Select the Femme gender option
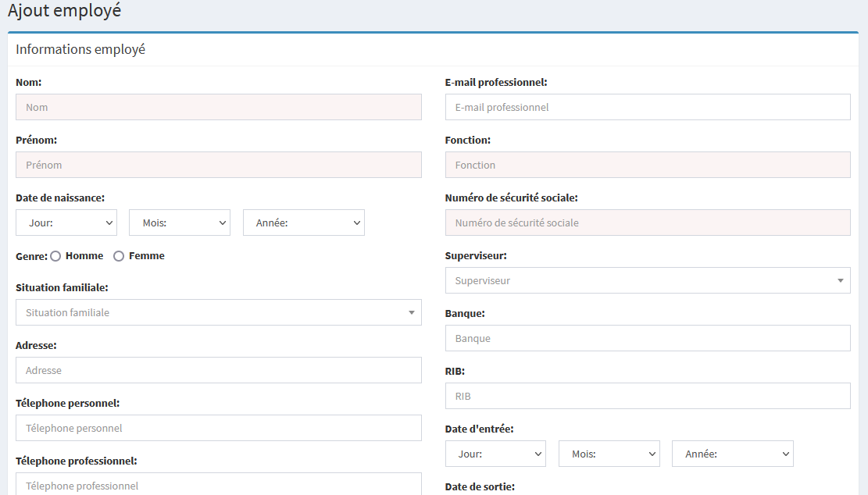This screenshot has width=868, height=495. pyautogui.click(x=119, y=256)
